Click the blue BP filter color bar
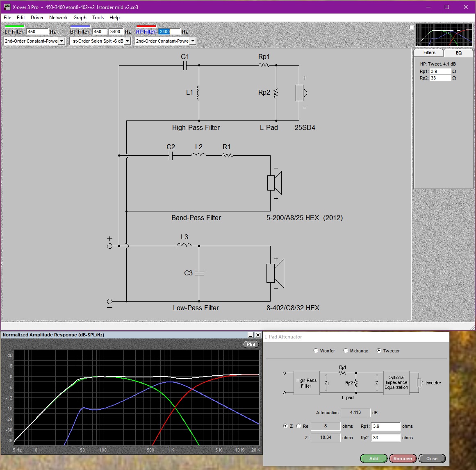Screen dimensions: 476x470 (x=80, y=26)
